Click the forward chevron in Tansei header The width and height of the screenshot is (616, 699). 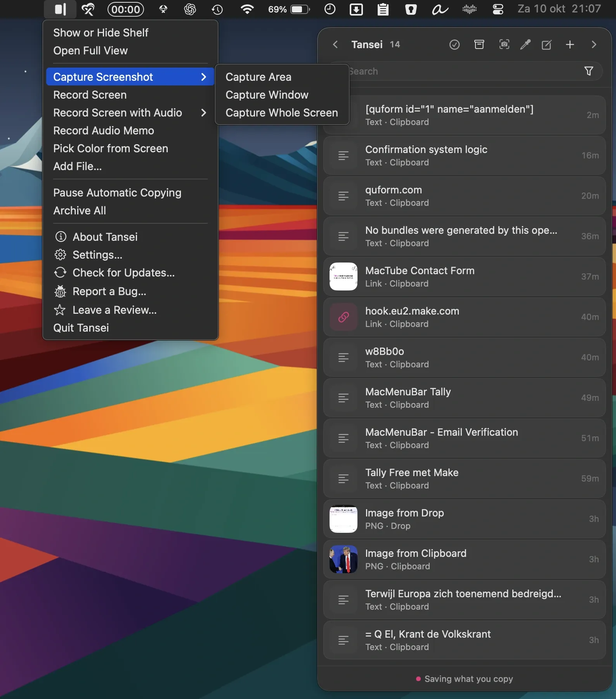click(x=593, y=45)
